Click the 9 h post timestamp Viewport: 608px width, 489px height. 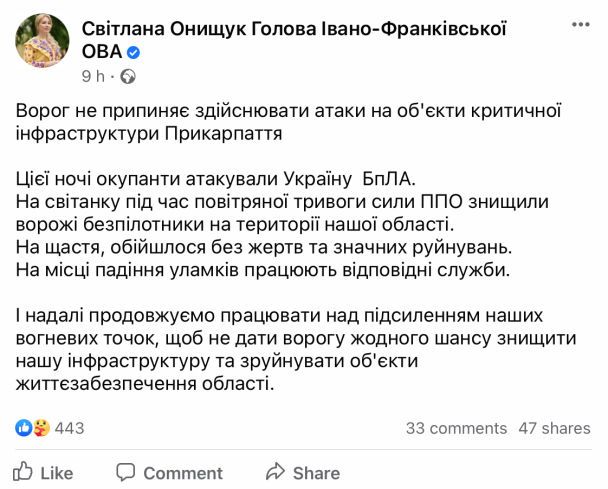(x=93, y=76)
